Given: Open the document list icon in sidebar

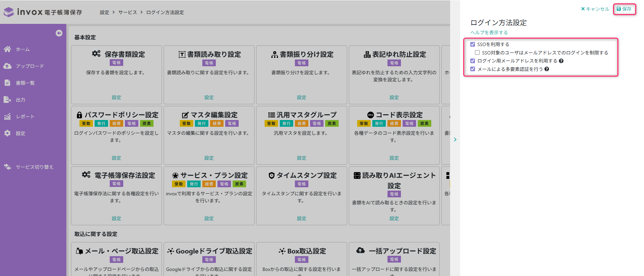Looking at the screenshot, I should coord(7,83).
